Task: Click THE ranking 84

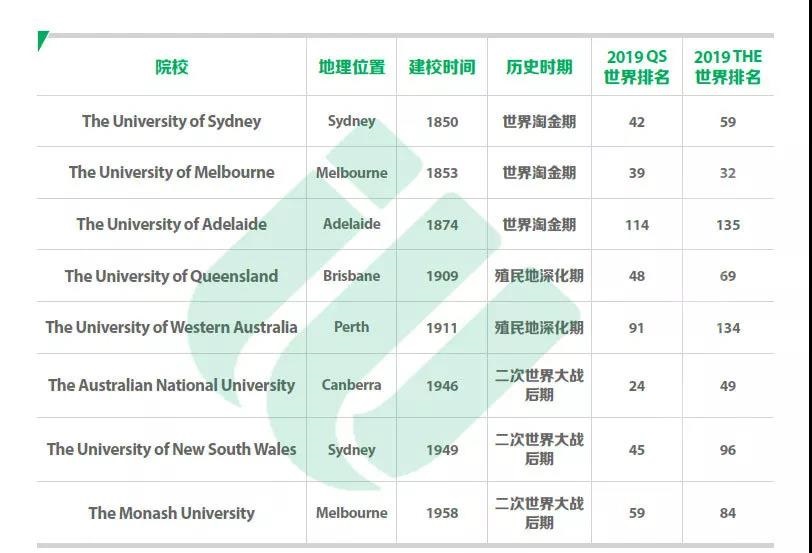Action: (728, 513)
